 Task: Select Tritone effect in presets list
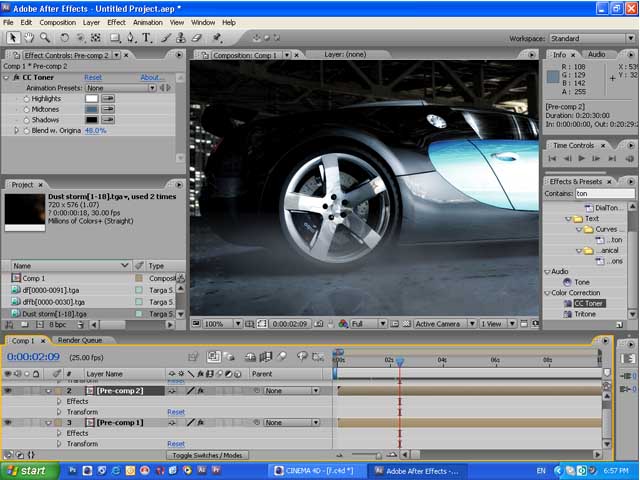(x=584, y=314)
